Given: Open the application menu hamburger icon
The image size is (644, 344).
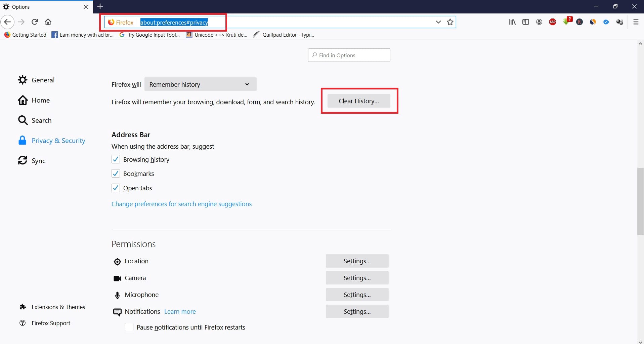Looking at the screenshot, I should (x=636, y=22).
